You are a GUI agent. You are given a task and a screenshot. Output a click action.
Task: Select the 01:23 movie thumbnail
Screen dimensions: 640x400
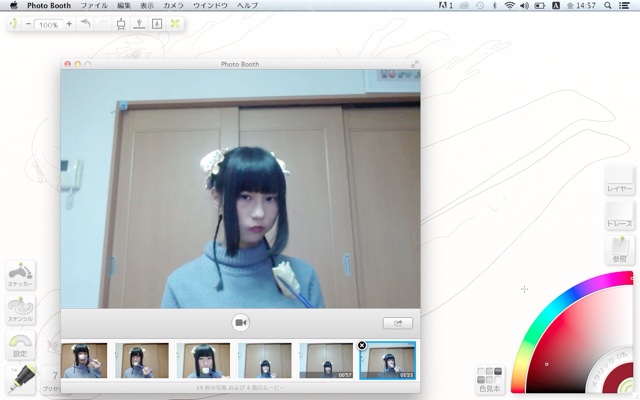[x=388, y=360]
